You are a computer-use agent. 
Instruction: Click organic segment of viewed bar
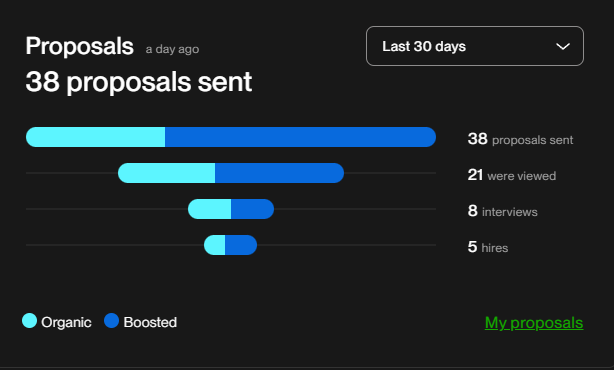166,173
